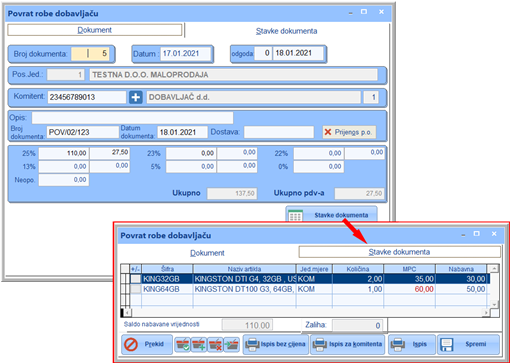Screen dimensions: 510x363
Task: Click the Prekid cancel button
Action: point(147,344)
